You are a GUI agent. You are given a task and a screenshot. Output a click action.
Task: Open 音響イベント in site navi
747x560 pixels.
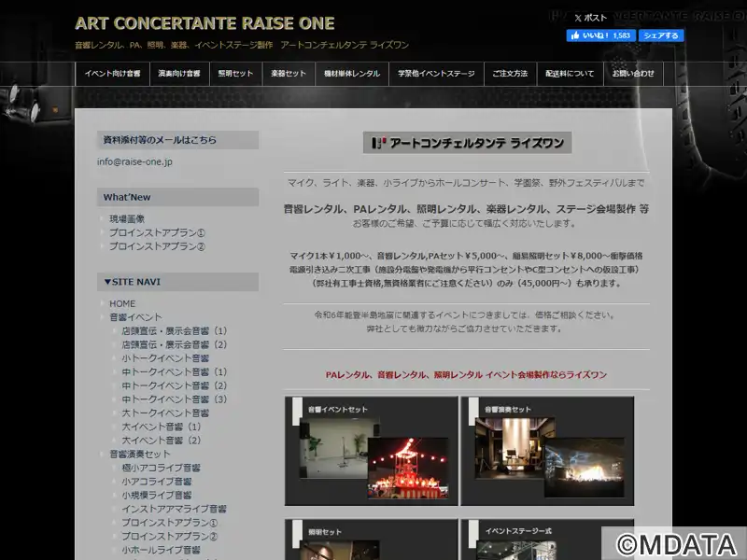[135, 317]
